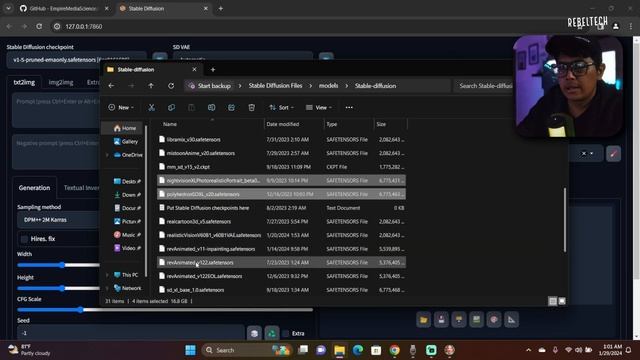Open the New item dropdown in File Explorer
The image size is (640, 360).
coord(121,107)
